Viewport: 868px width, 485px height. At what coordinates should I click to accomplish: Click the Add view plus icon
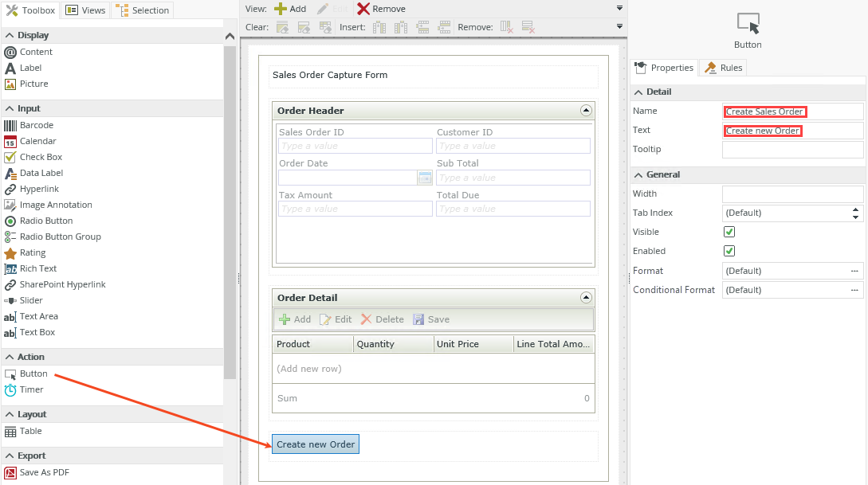[x=281, y=9]
